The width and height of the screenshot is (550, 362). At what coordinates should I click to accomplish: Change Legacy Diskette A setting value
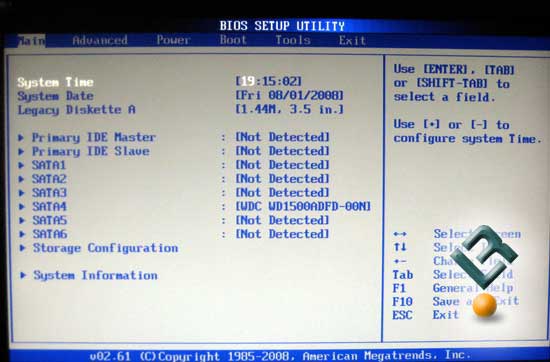coord(289,109)
